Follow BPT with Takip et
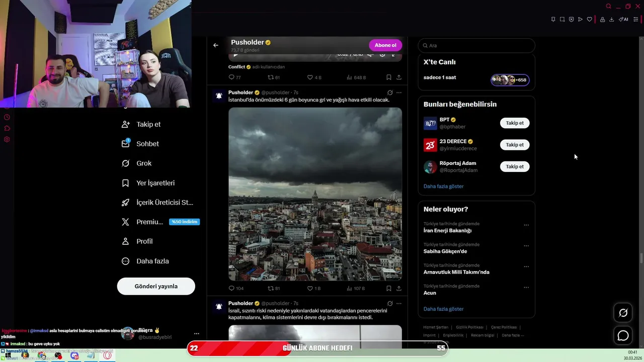The width and height of the screenshot is (644, 362). click(515, 123)
